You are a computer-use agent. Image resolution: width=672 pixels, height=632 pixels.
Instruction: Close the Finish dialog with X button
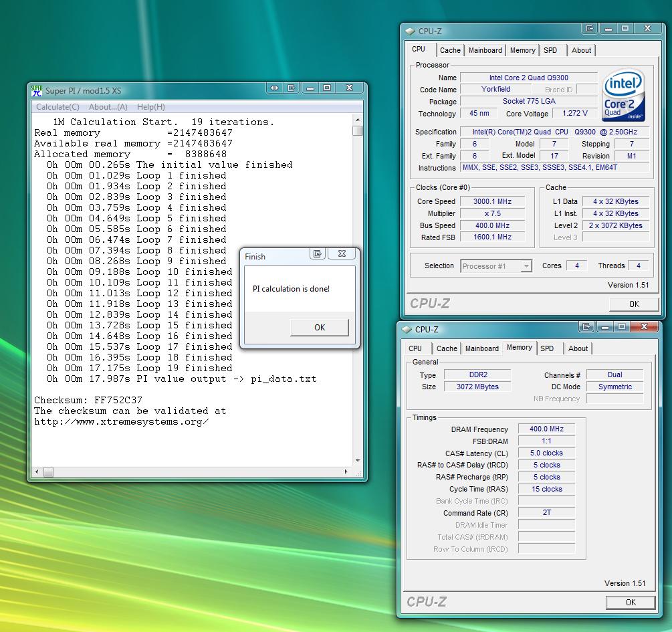pyautogui.click(x=342, y=253)
